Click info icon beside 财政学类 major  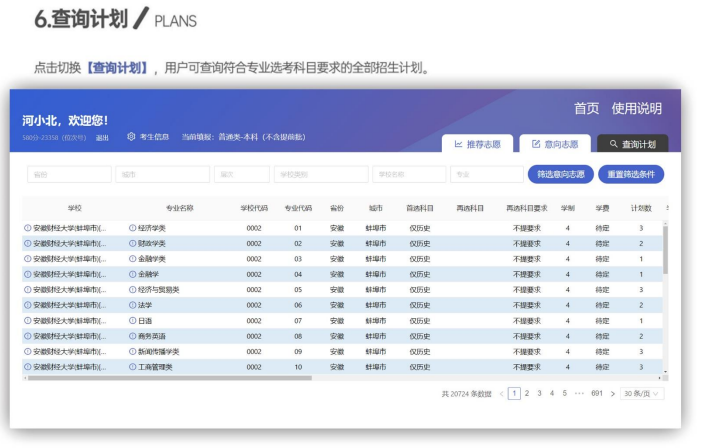(133, 243)
